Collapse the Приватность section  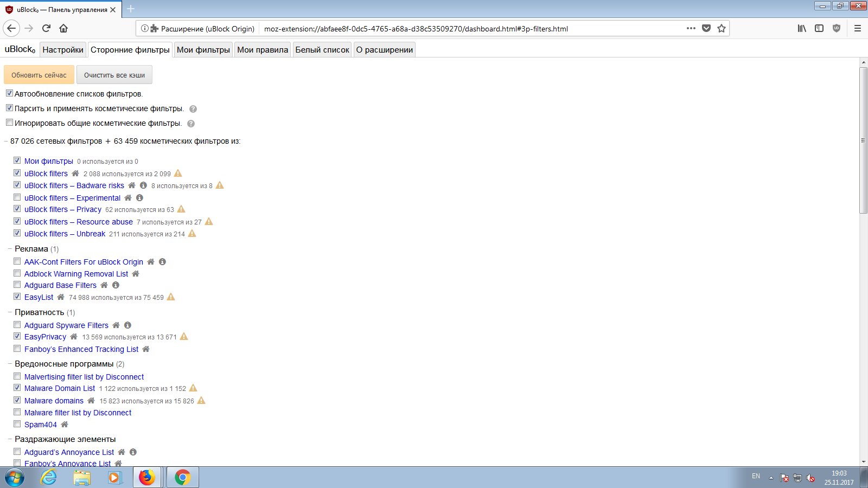[10, 312]
